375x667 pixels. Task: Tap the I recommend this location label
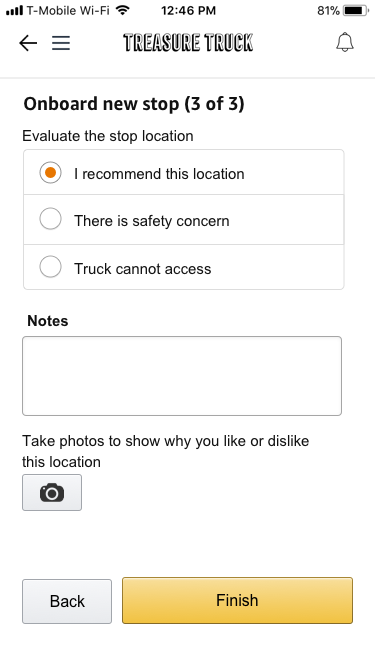click(159, 174)
